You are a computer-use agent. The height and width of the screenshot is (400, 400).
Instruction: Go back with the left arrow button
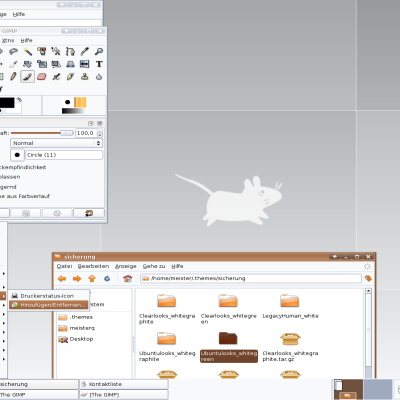coord(62,278)
